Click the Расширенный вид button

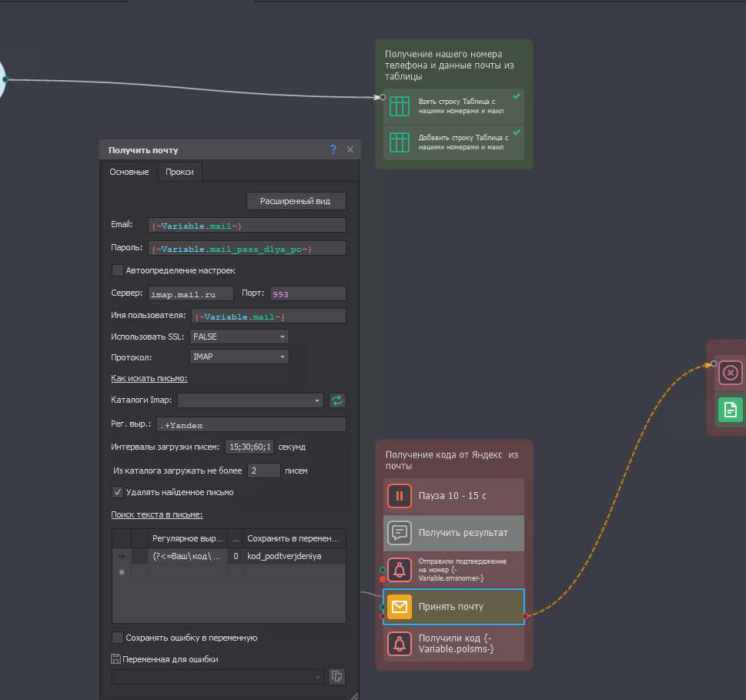click(296, 201)
